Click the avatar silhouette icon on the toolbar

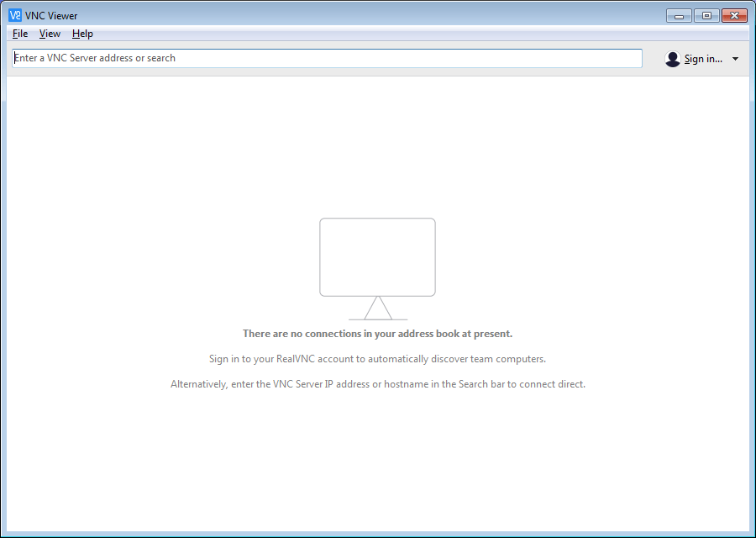[x=672, y=58]
